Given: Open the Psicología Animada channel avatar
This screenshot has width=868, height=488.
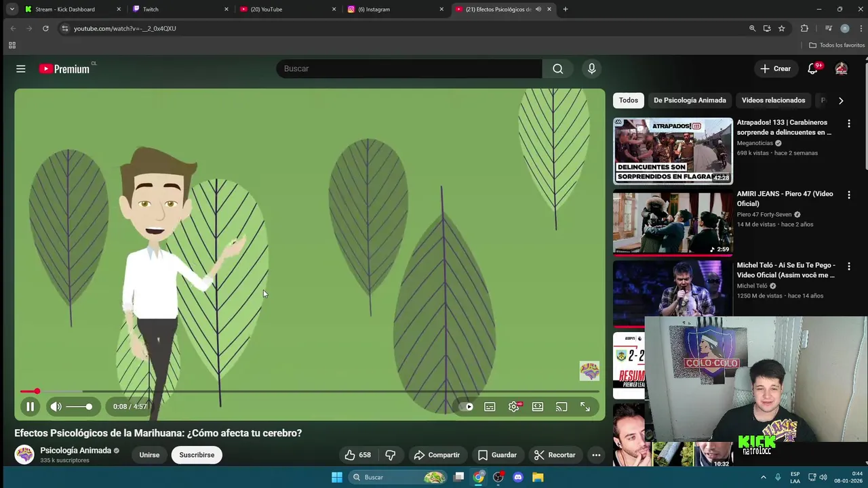Looking at the screenshot, I should coord(24,454).
